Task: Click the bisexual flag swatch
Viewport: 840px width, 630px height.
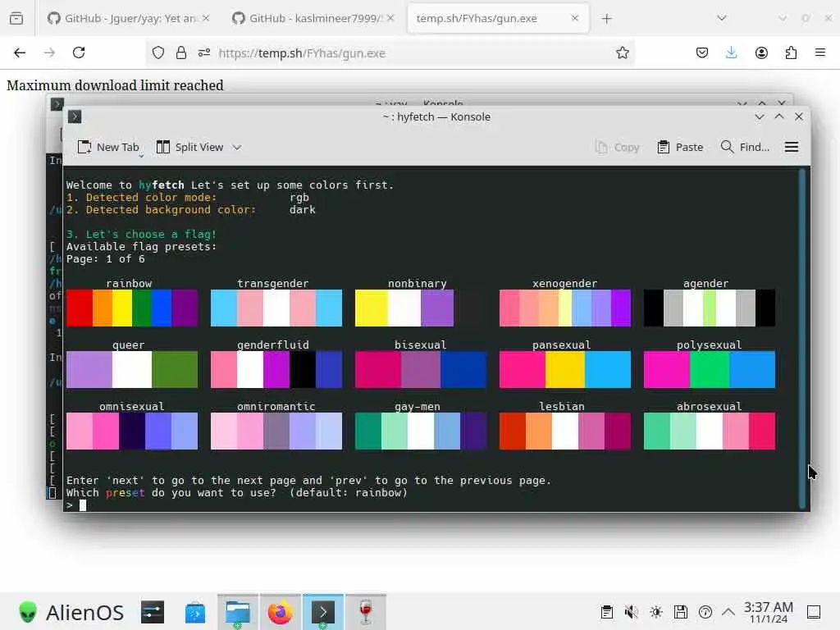Action: point(421,370)
